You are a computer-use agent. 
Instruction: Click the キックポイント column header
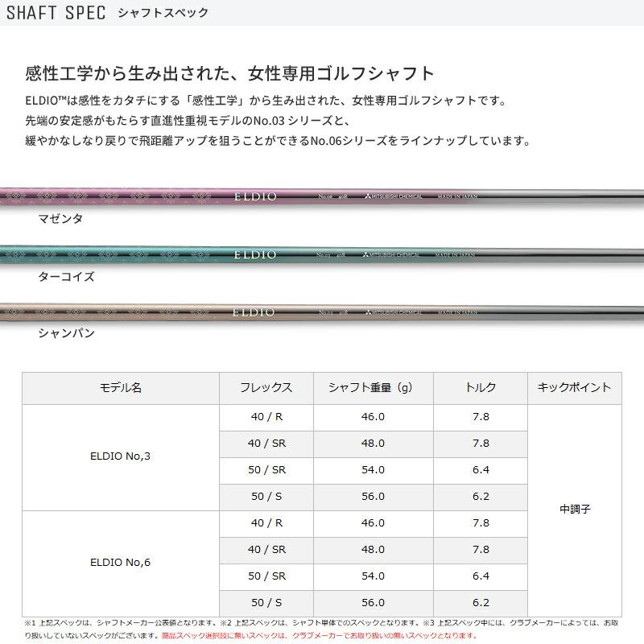[575, 388]
